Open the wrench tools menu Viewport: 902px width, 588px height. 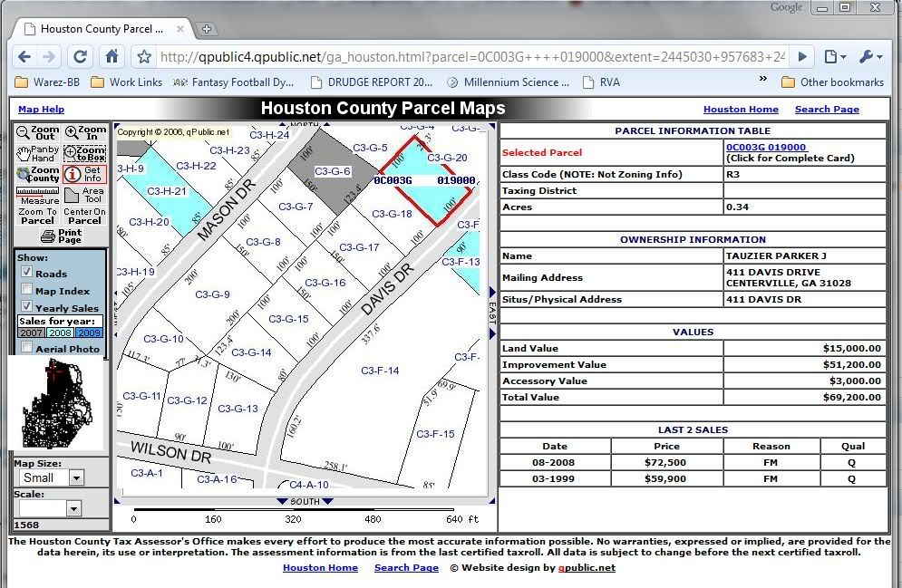pyautogui.click(x=870, y=56)
